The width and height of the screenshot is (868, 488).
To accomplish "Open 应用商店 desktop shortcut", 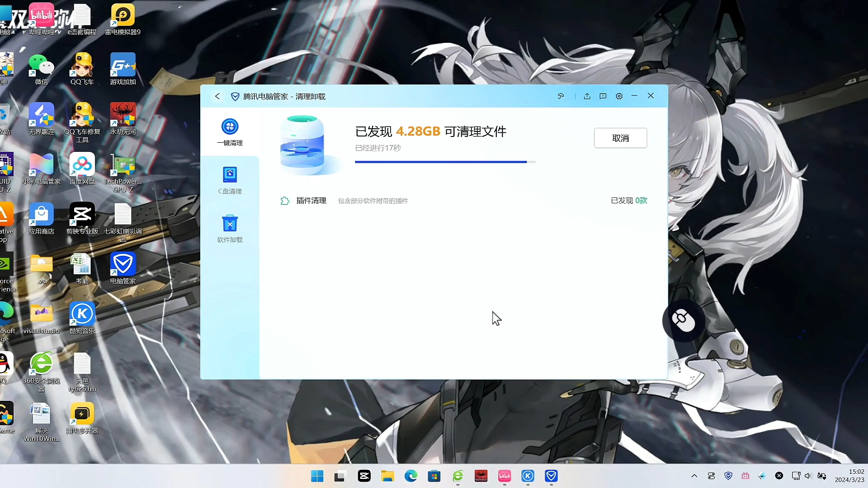I will [41, 218].
